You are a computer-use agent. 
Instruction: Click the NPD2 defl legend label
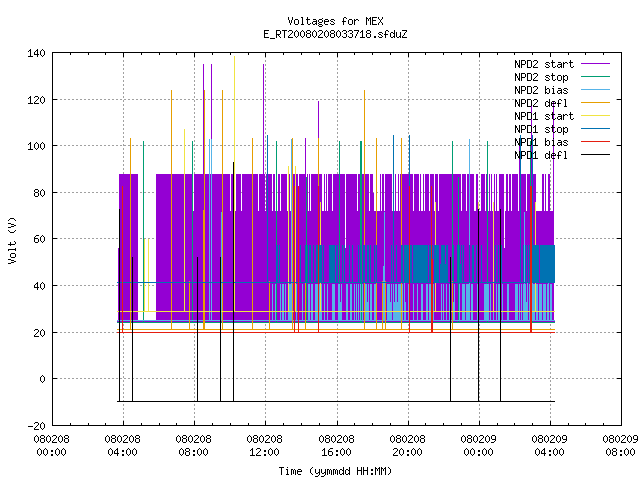click(x=541, y=103)
